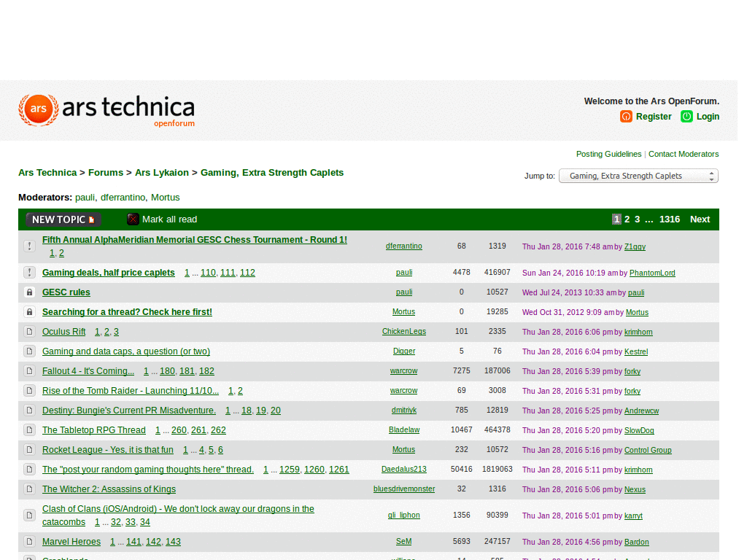Click moderator pauli in the moderators list

[x=85, y=197]
